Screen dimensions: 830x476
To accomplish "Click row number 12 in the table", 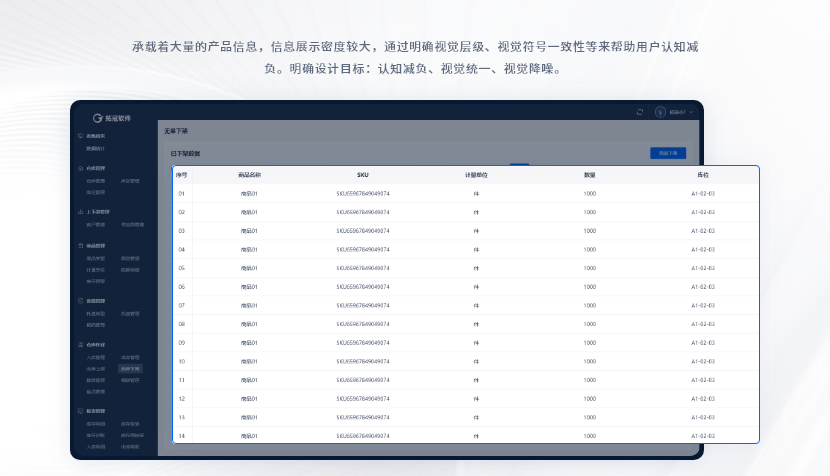I will click(182, 399).
